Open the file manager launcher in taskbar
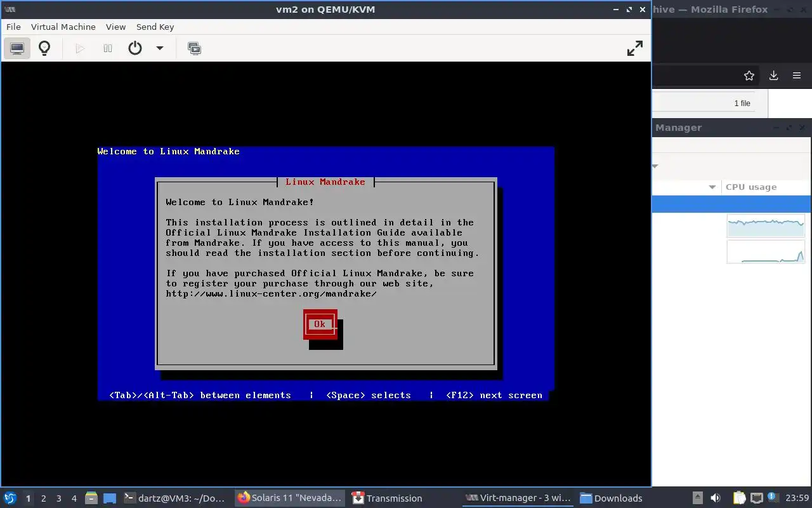 [91, 498]
